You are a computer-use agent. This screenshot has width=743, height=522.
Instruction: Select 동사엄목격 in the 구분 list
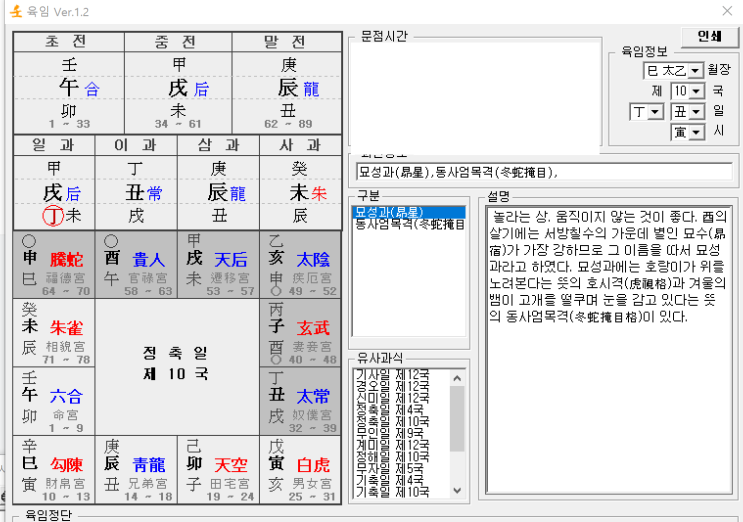(409, 224)
